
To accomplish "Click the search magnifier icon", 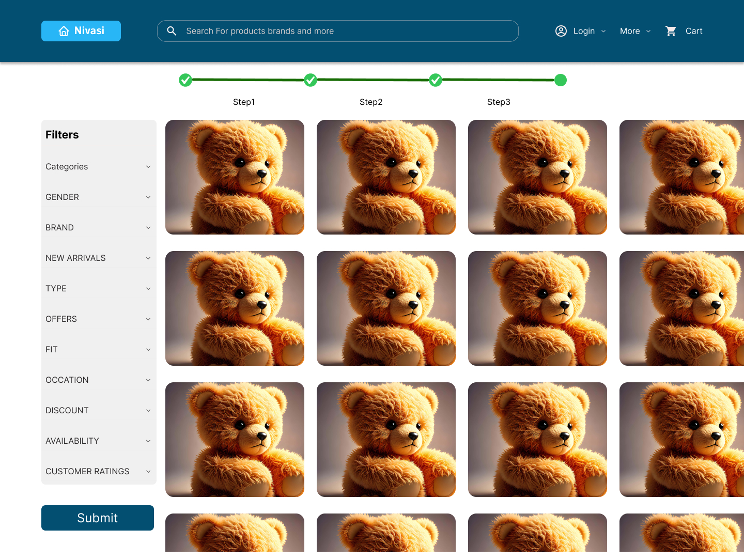I will tap(172, 31).
